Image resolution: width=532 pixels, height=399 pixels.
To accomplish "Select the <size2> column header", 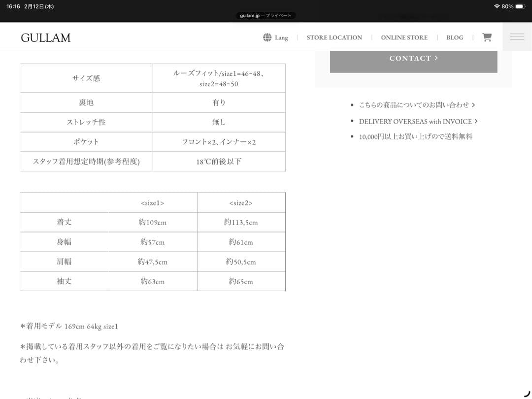I will pyautogui.click(x=241, y=203).
